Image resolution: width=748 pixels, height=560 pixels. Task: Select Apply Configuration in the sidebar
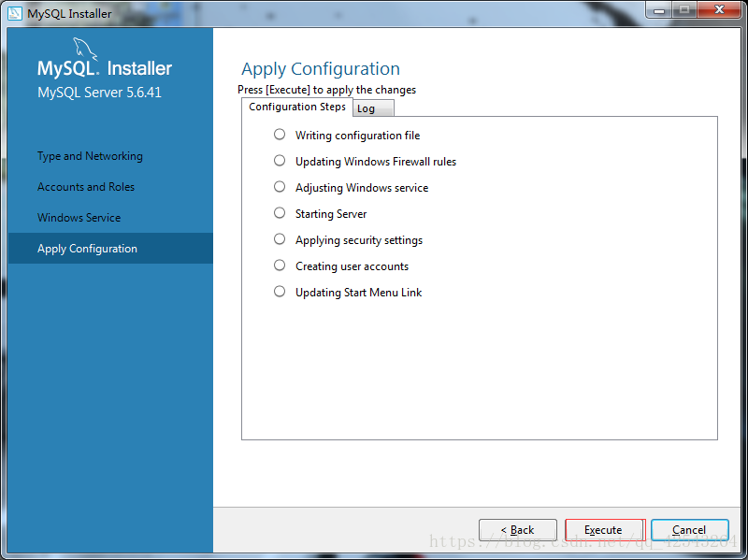pyautogui.click(x=110, y=248)
